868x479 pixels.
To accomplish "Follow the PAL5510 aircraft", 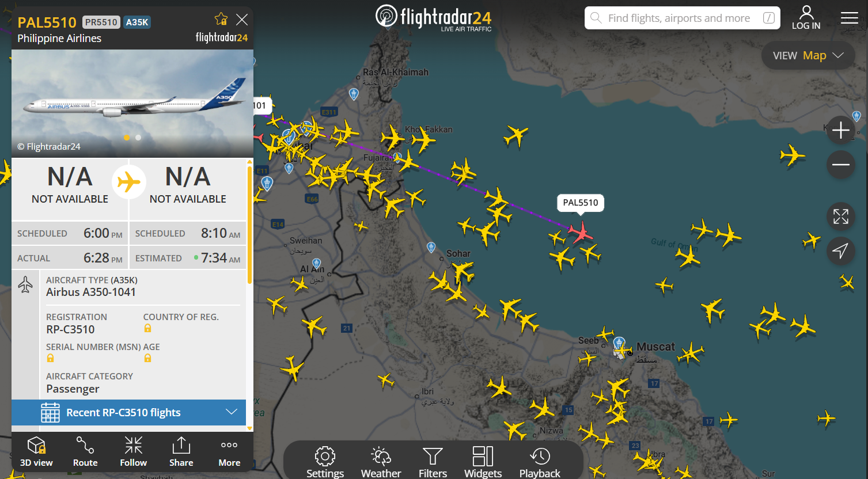I will coord(133,451).
